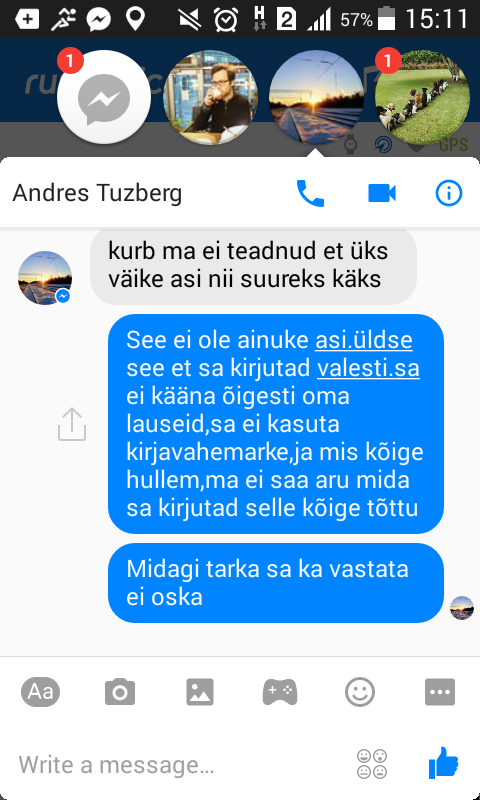This screenshot has width=480, height=800.
Task: Open the smiley stickers panel
Action: 360,692
